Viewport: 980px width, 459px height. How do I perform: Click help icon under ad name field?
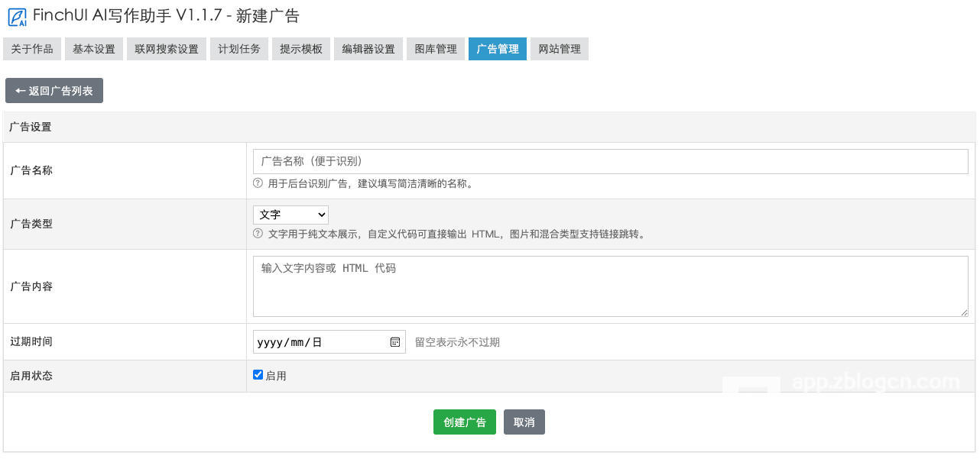pyautogui.click(x=258, y=183)
